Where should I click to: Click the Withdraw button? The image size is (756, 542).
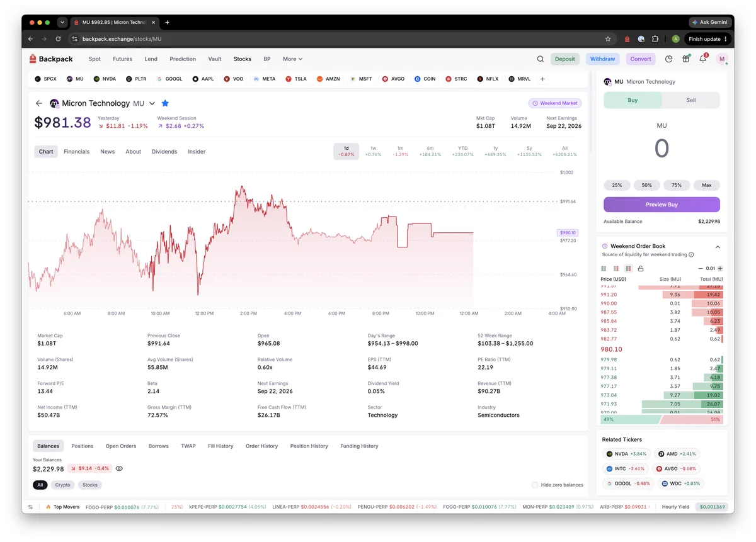coord(603,59)
